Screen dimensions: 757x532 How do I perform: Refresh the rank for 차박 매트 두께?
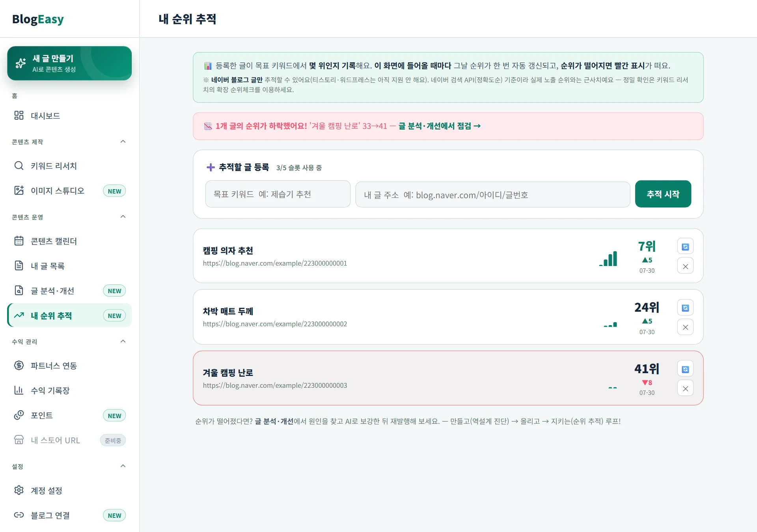tap(685, 308)
